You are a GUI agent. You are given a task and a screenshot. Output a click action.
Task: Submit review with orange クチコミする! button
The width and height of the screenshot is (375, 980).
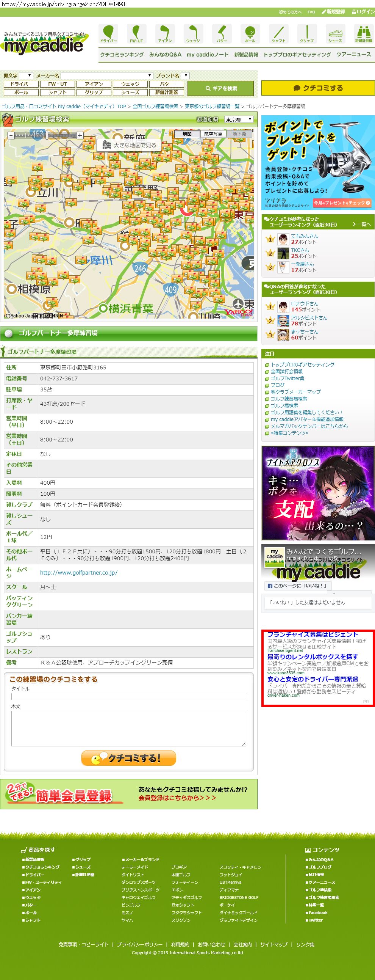tap(129, 758)
